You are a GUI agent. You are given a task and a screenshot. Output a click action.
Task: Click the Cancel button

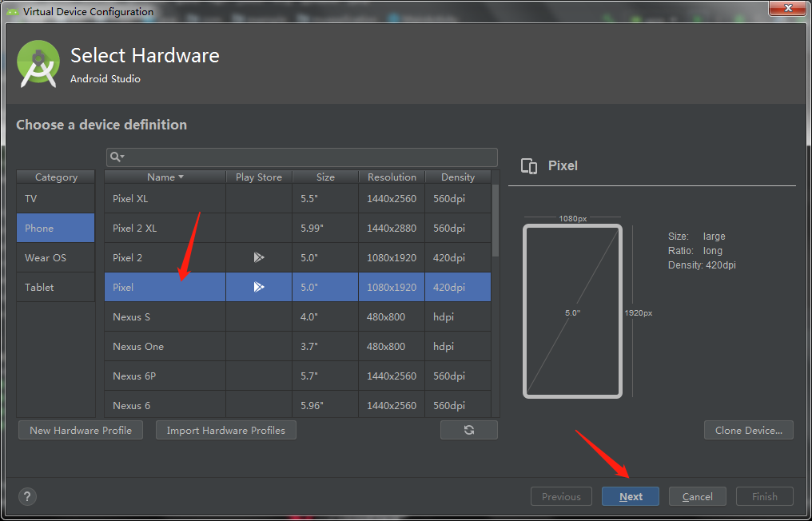(697, 496)
